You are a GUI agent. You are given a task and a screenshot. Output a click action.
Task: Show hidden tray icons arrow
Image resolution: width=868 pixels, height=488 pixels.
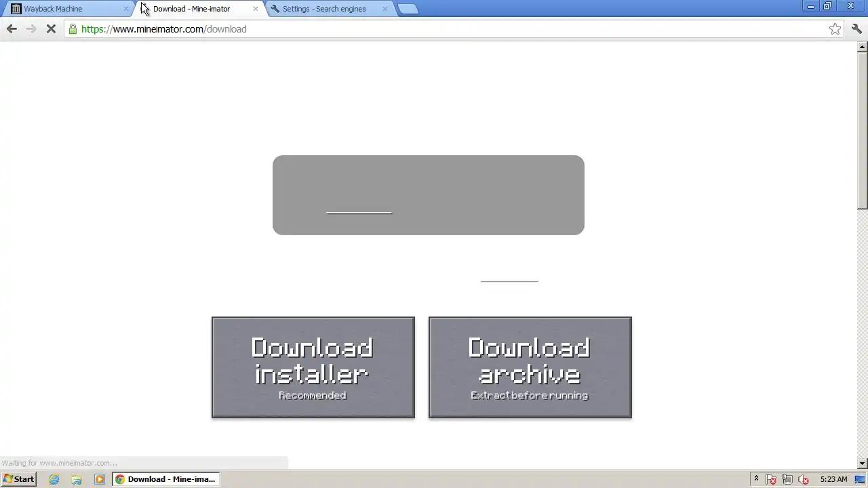pyautogui.click(x=756, y=479)
